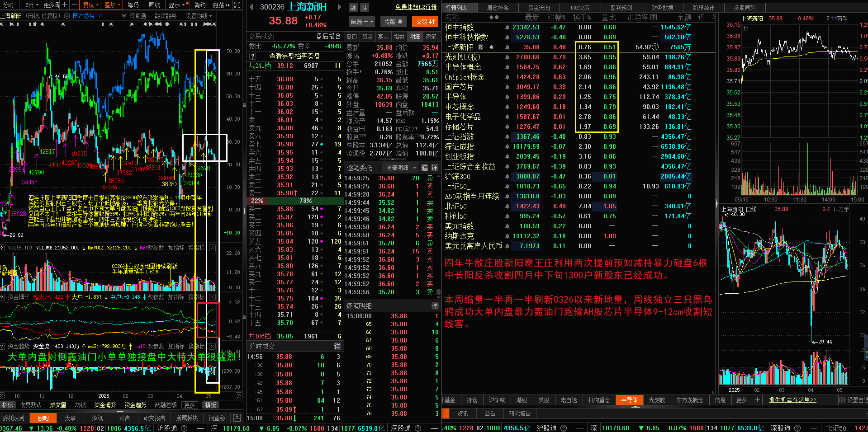Click the 港 Hong Kong Connect badge
Viewport: 868px width, 432px height.
tap(364, 8)
